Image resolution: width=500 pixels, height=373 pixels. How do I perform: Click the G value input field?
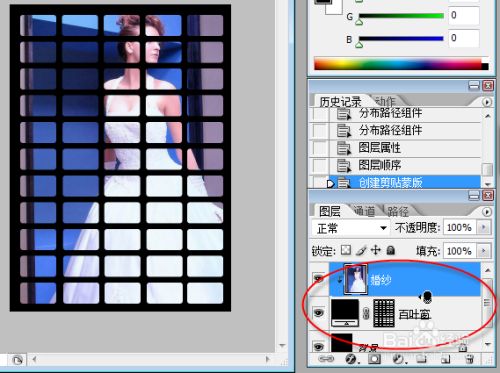464,15
